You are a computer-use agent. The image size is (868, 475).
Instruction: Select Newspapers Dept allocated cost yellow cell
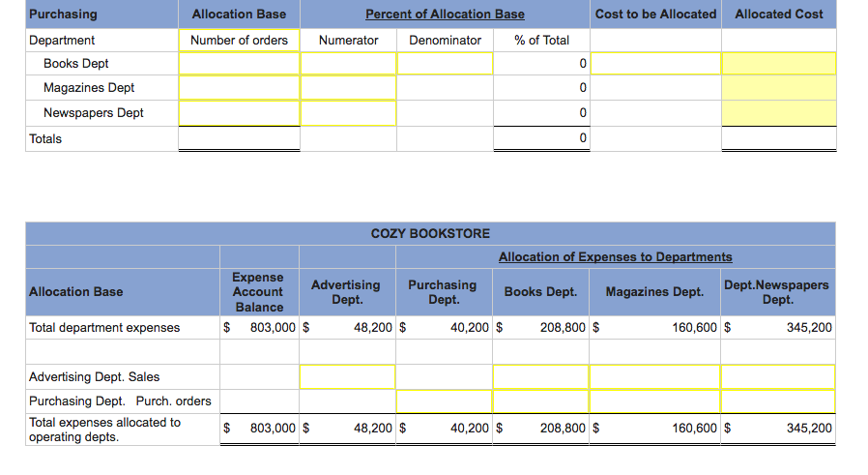coord(779,113)
